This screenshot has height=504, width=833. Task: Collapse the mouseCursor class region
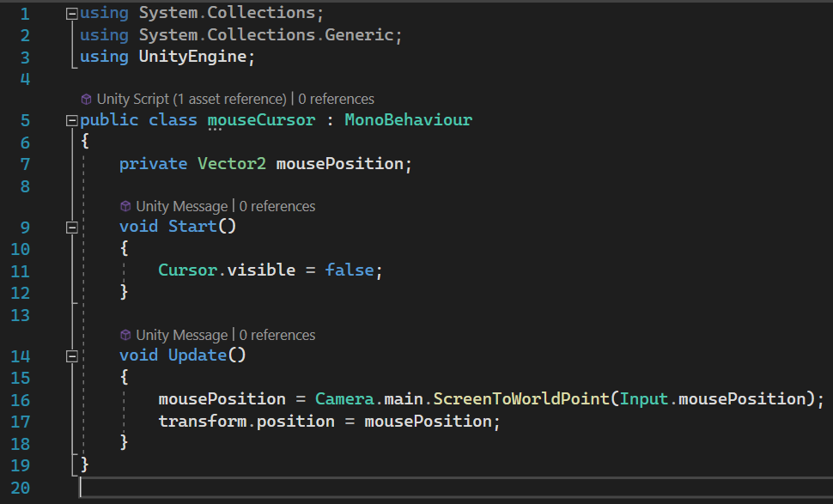(72, 121)
